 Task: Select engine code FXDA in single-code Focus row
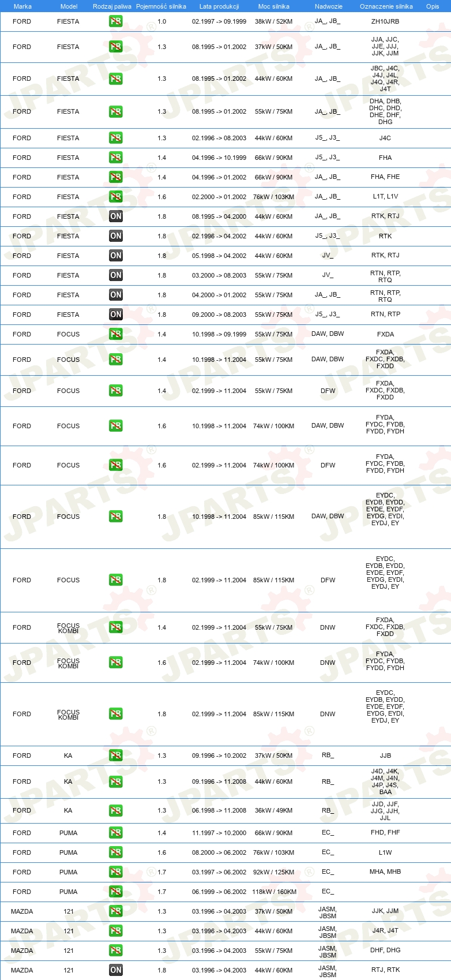coord(385,334)
